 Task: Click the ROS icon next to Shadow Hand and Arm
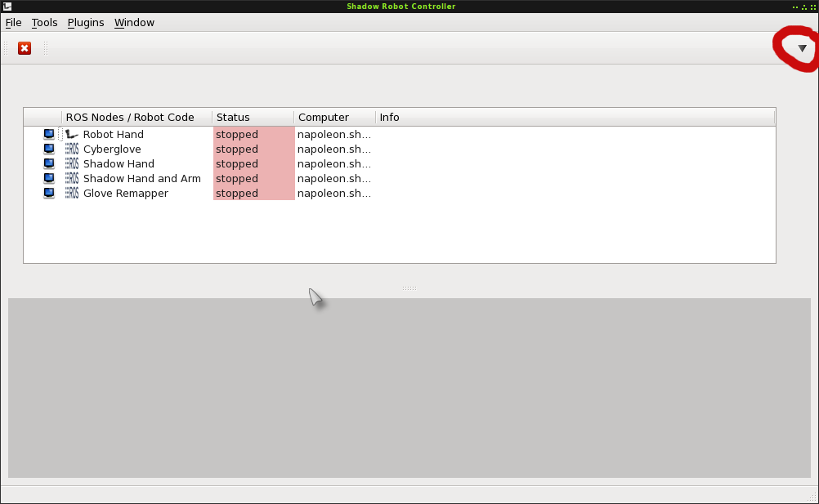pos(72,178)
